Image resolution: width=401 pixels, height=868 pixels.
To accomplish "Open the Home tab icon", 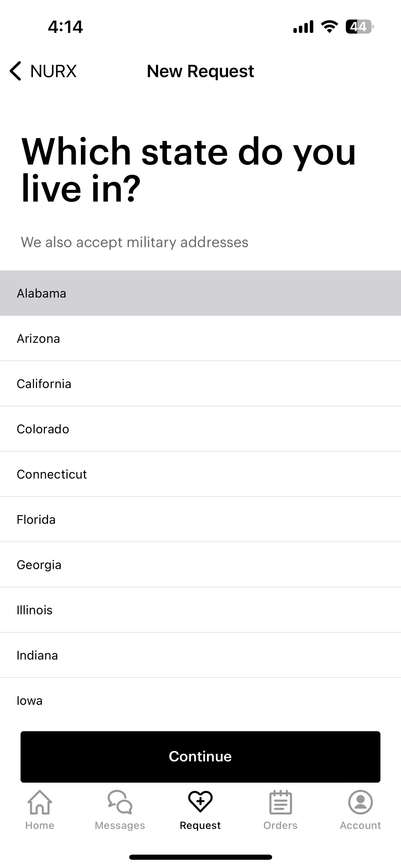I will (40, 802).
